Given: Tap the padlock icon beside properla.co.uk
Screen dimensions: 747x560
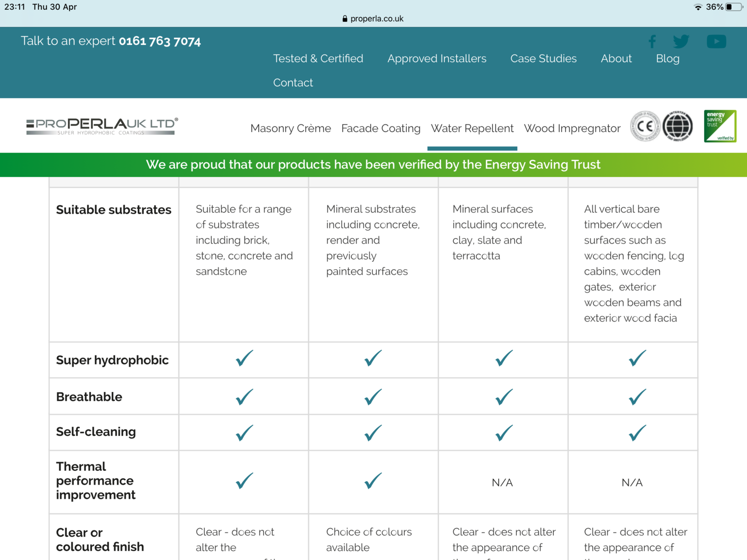Looking at the screenshot, I should point(345,19).
